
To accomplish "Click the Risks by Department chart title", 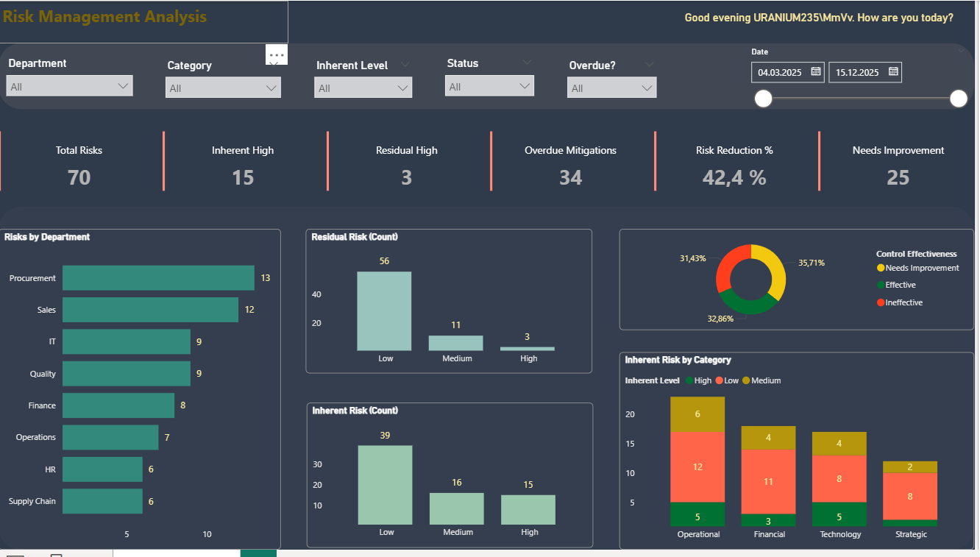I will [47, 237].
